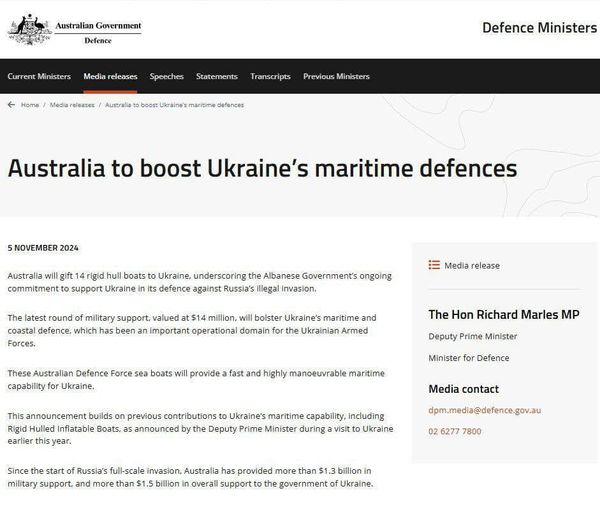The image size is (600, 505).
Task: Click the paragraph starting 'Australia will gift 14 rigid hull boats'
Action: [200, 282]
